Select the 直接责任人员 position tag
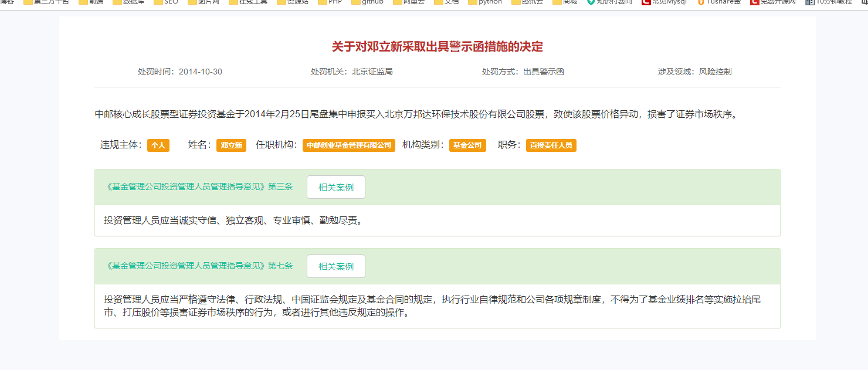The width and height of the screenshot is (868, 370). click(551, 145)
